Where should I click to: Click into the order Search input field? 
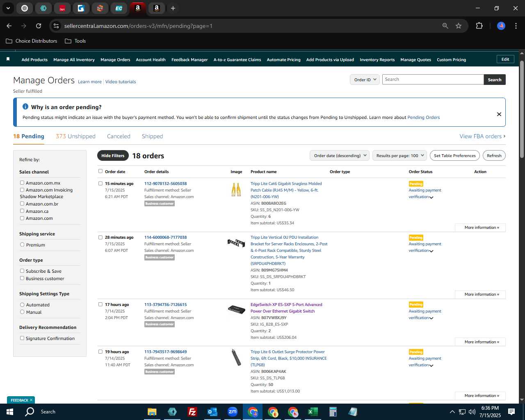(433, 80)
